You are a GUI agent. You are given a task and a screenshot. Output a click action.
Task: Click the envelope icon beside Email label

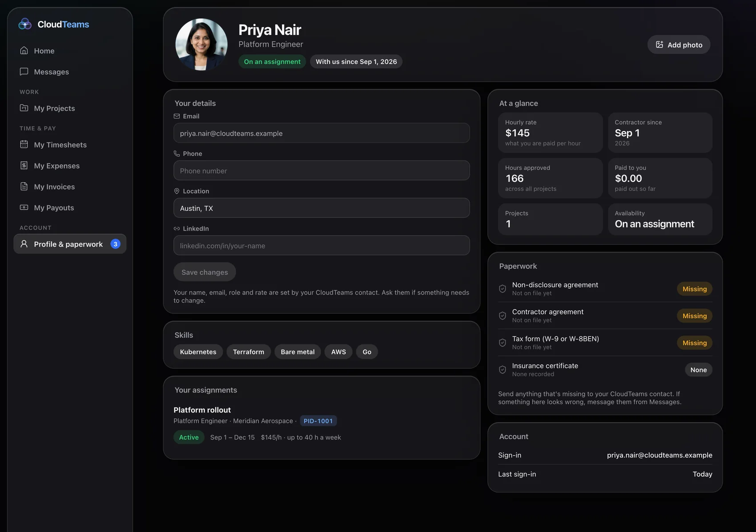tap(177, 116)
